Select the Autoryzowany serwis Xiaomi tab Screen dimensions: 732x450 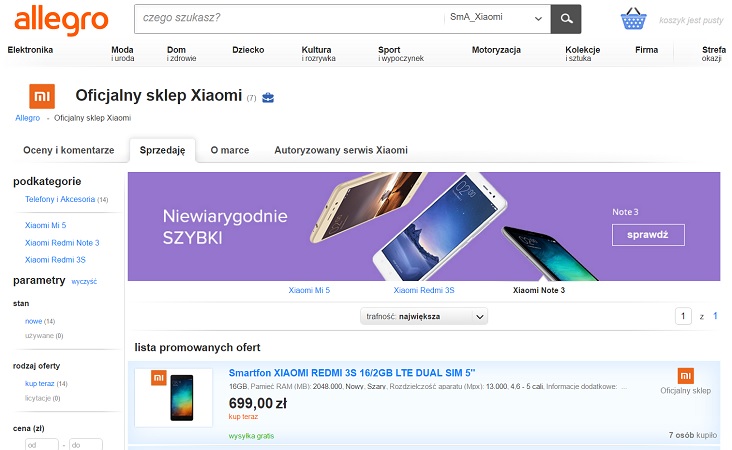pos(341,150)
